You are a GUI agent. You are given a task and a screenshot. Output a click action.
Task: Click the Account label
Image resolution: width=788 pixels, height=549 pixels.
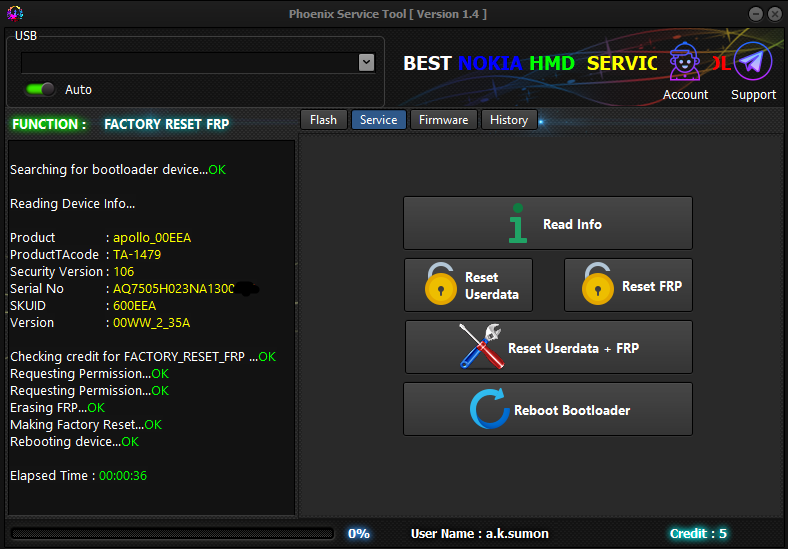tap(685, 95)
